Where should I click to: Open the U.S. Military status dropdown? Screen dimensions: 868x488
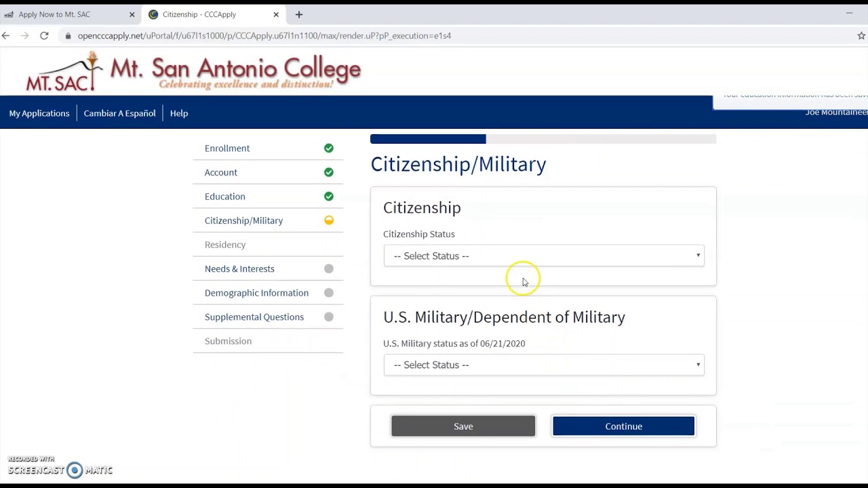click(544, 365)
